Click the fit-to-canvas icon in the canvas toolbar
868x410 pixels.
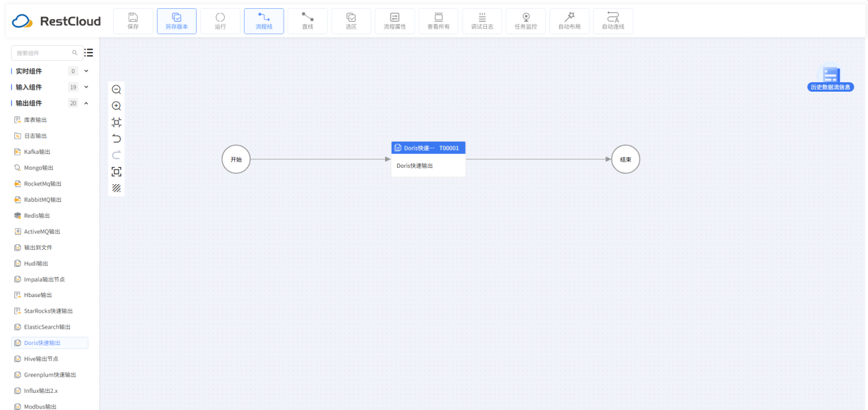(116, 123)
